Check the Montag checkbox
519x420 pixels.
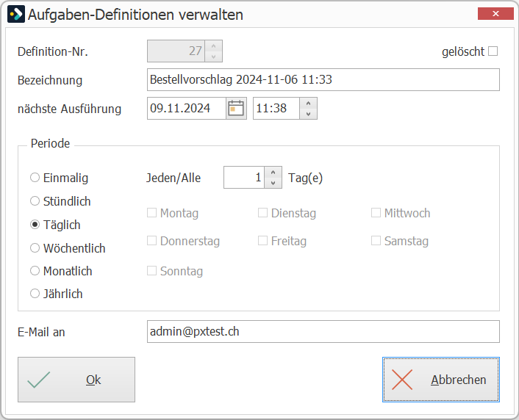[x=151, y=213]
